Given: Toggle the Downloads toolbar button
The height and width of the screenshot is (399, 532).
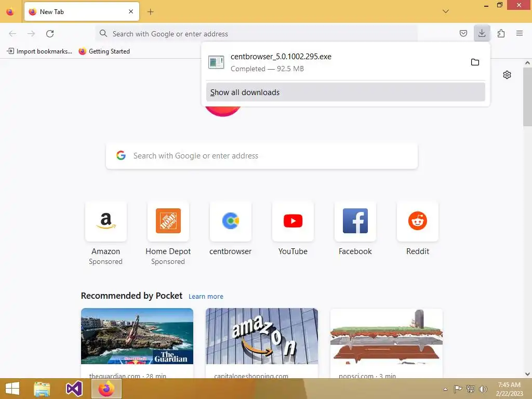Looking at the screenshot, I should (482, 33).
